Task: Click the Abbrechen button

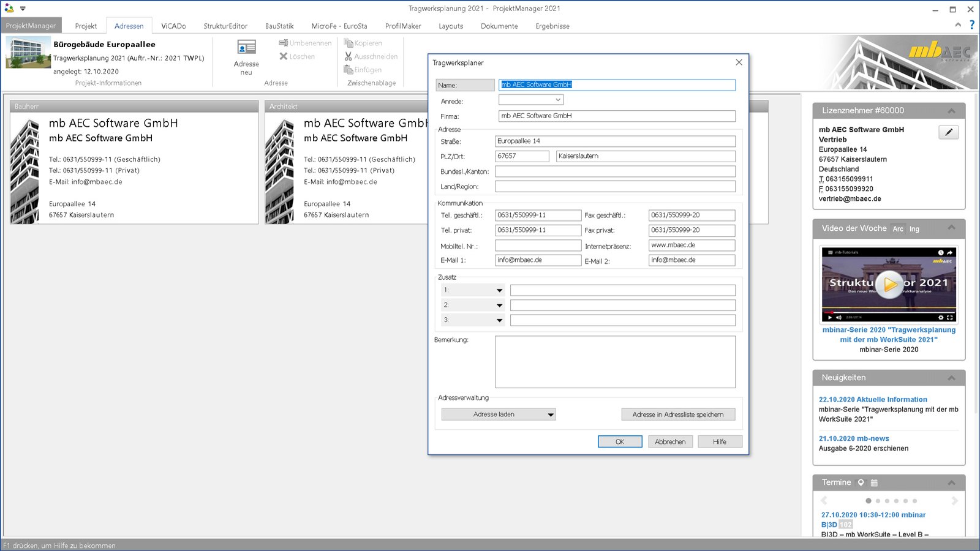Action: [670, 441]
